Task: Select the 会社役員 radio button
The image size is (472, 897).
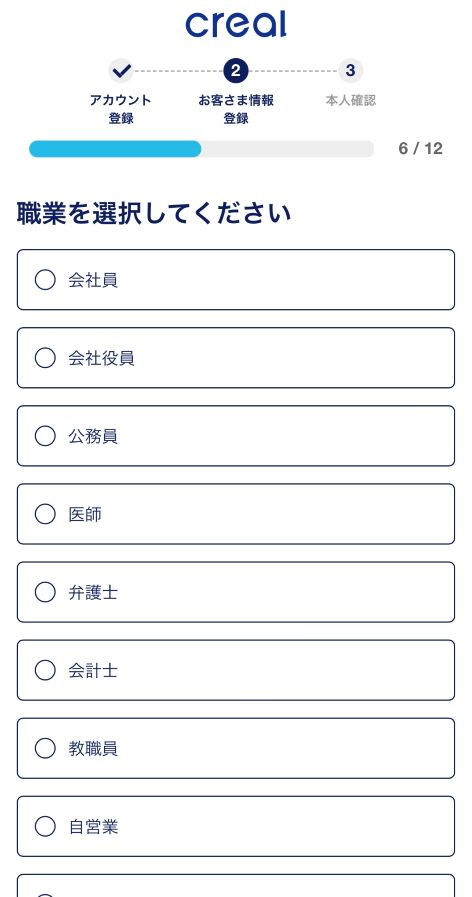Action: click(x=45, y=358)
